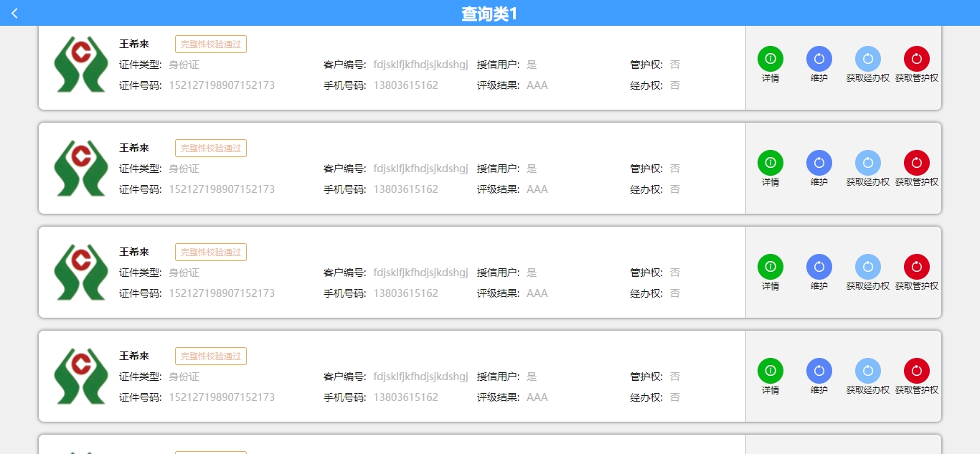The width and height of the screenshot is (980, 454).
Task: Click 维护 on the fourth record
Action: point(819,371)
